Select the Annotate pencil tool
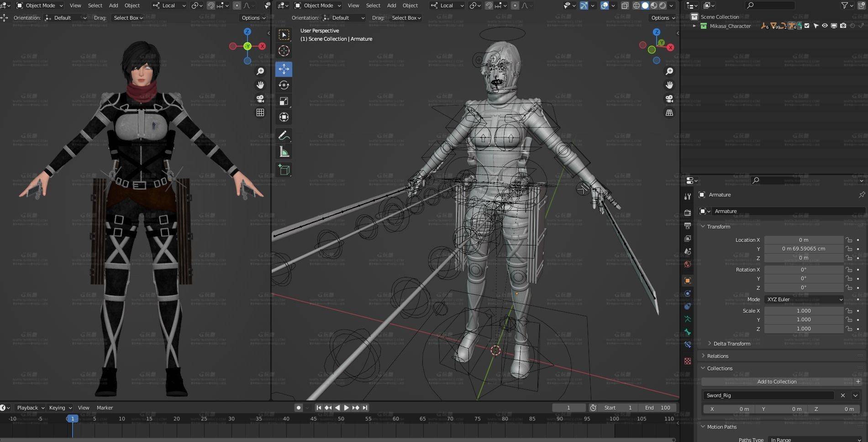868x442 pixels. (x=284, y=136)
